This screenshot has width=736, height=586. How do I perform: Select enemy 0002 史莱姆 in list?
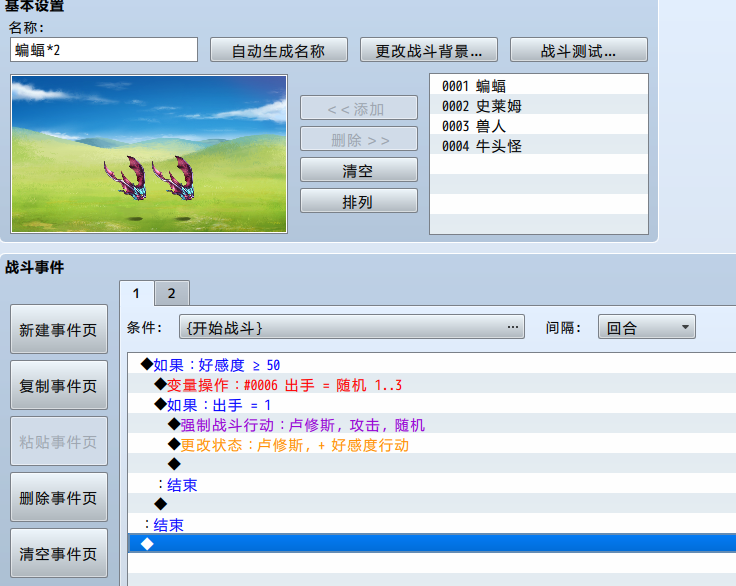(539, 106)
